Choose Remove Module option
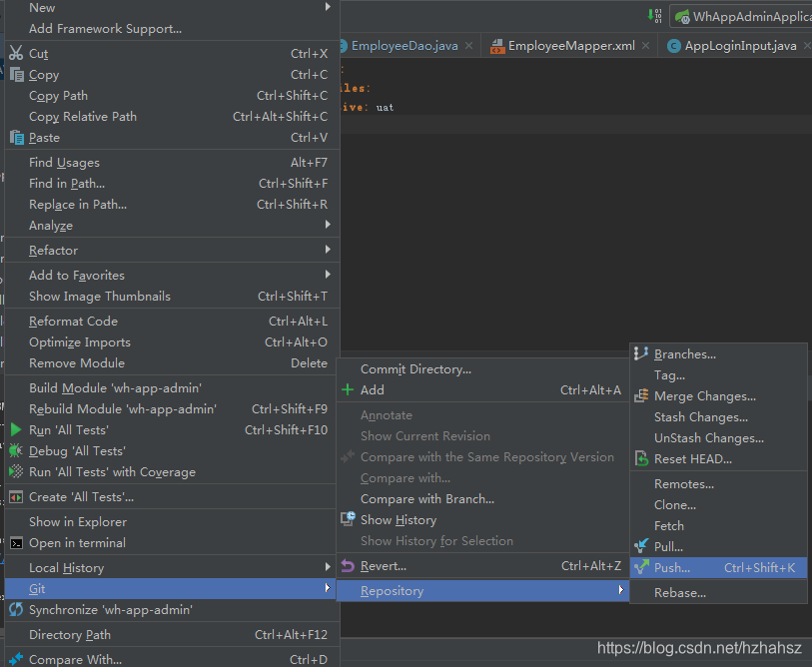This screenshot has width=812, height=667. point(172,363)
